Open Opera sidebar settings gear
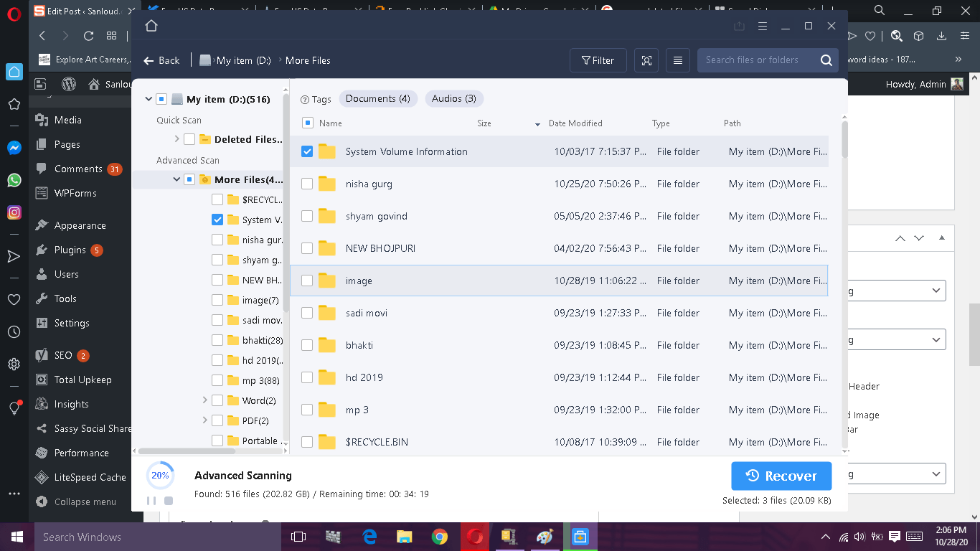 point(14,364)
